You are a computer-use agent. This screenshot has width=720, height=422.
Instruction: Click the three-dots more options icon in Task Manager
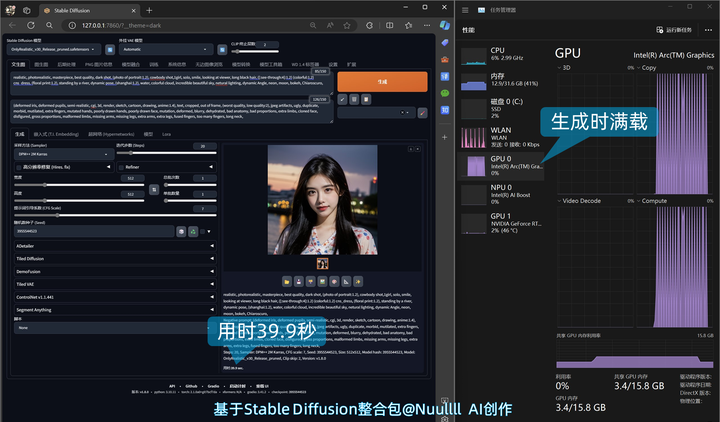click(x=708, y=30)
